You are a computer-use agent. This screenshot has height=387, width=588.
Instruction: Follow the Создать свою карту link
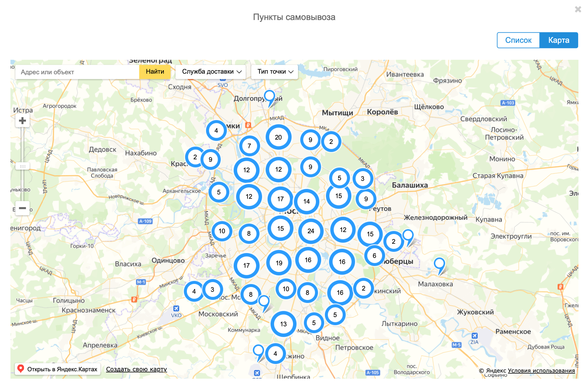point(136,369)
